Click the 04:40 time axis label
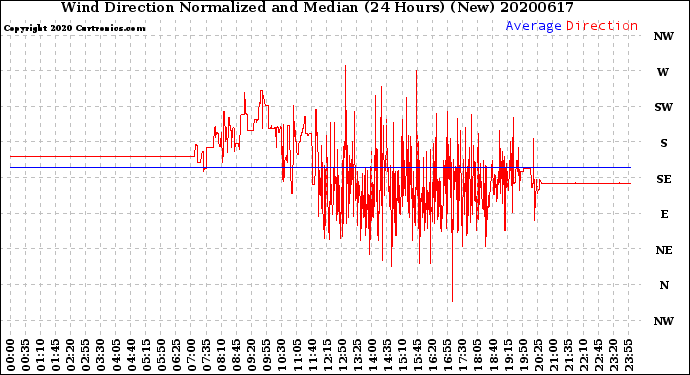The image size is (690, 375). click(x=131, y=355)
